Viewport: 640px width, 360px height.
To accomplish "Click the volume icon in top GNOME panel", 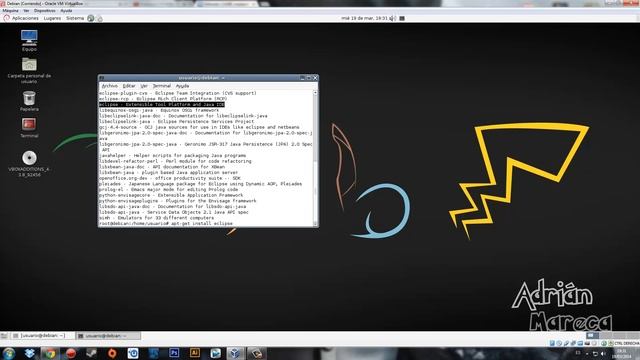I will pyautogui.click(x=392, y=18).
